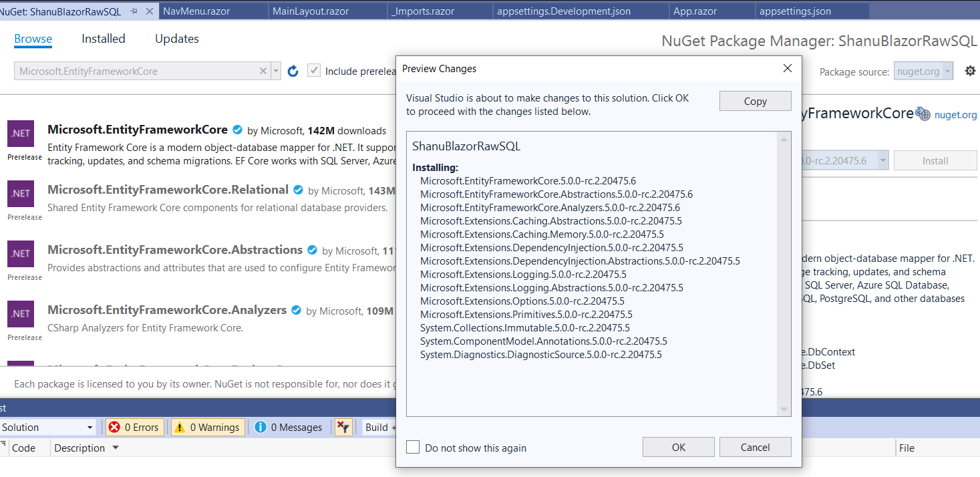This screenshot has height=477, width=980.
Task: Sort Error List by the Description column
Action: point(79,448)
